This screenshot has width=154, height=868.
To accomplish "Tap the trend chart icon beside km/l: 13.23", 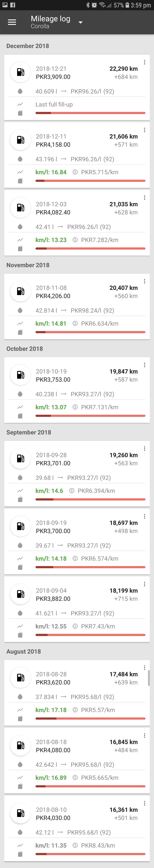I will pyautogui.click(x=20, y=240).
